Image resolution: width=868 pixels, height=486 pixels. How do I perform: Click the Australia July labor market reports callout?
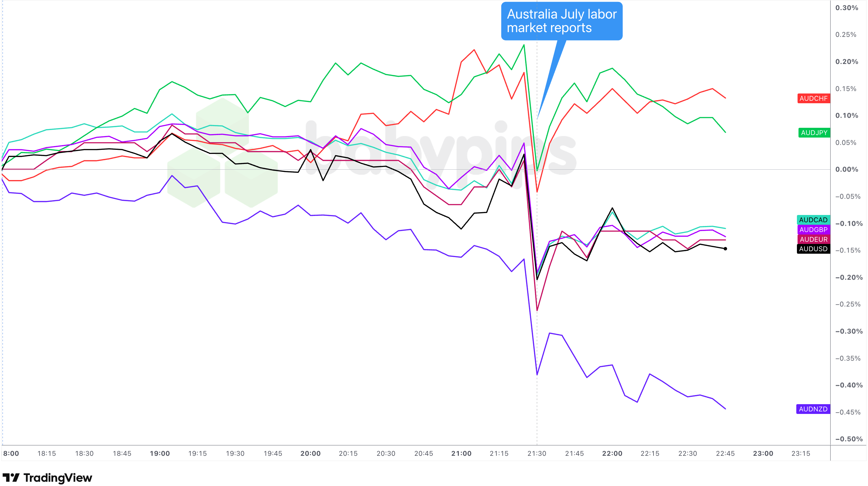pos(562,21)
